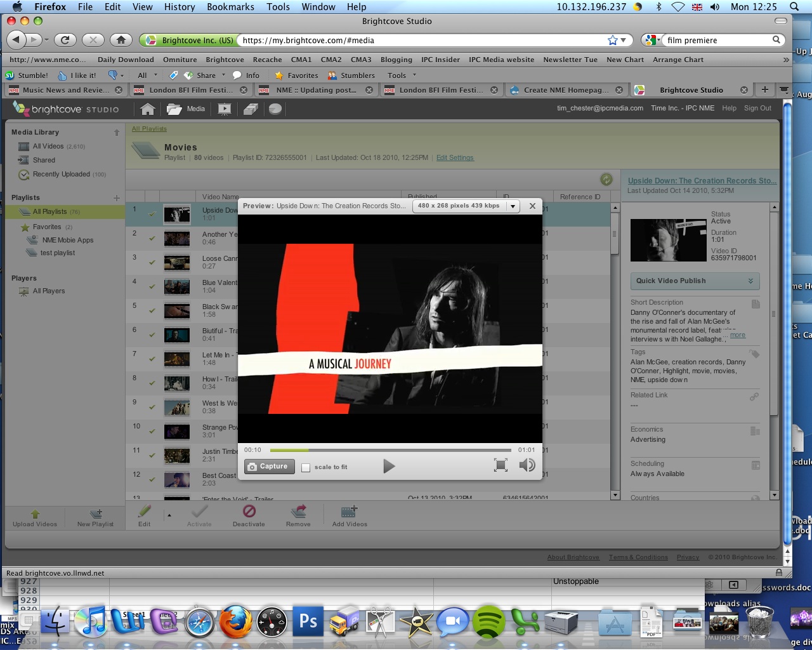Screen dimensions: 812x650
Task: Play the preview video
Action: point(389,467)
